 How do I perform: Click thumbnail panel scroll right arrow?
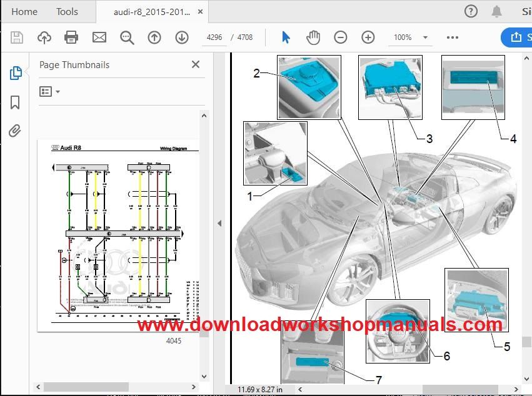point(194,387)
